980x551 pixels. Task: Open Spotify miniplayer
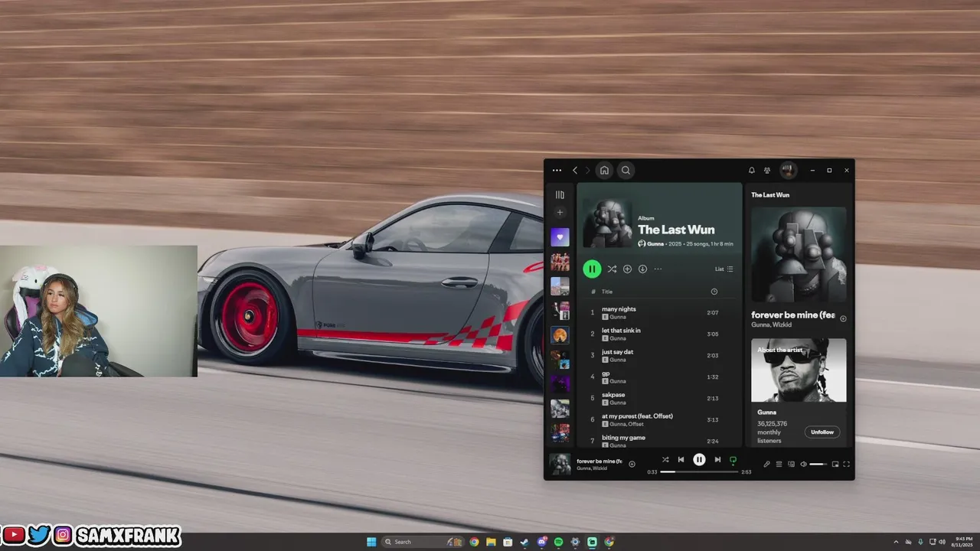(835, 464)
